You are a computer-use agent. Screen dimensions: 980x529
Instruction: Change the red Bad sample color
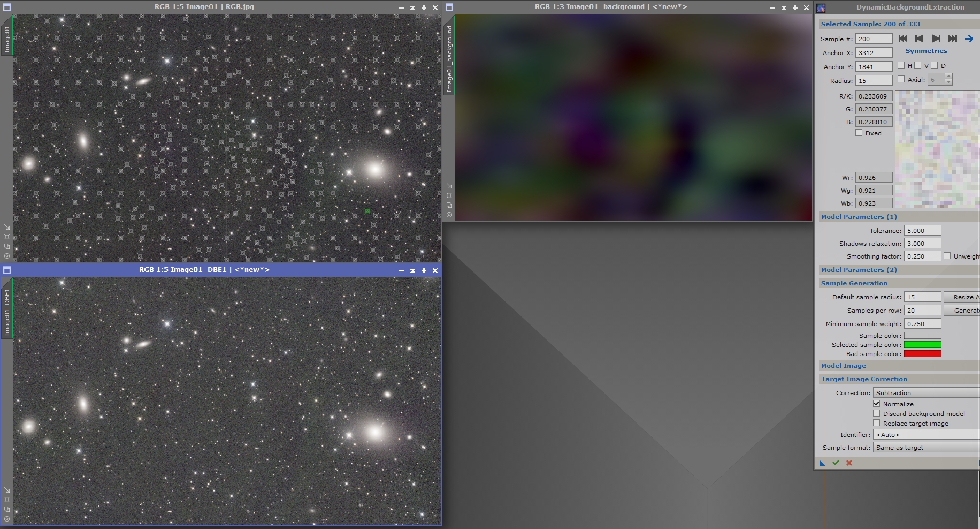[922, 354]
